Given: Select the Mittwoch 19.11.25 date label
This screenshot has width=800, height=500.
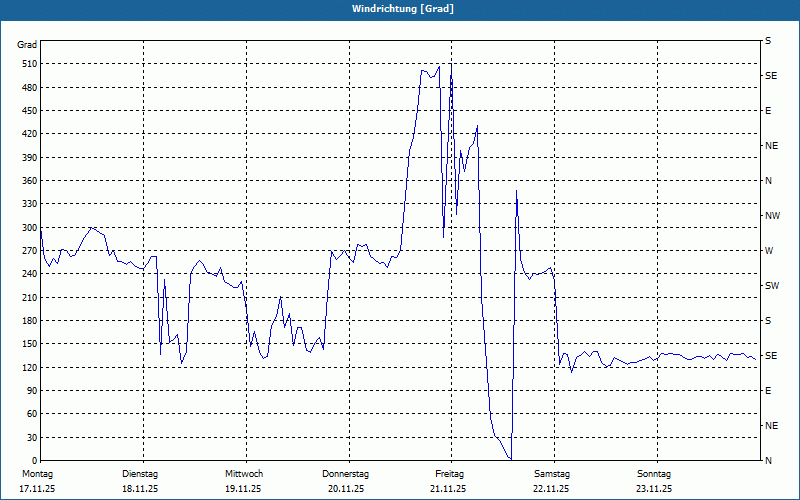Looking at the screenshot, I should [x=243, y=481].
